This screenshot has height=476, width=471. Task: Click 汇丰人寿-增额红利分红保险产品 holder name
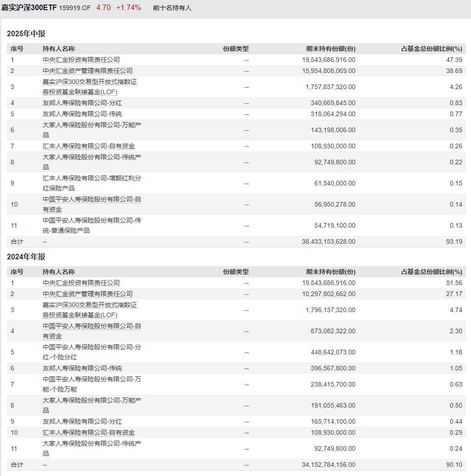pyautogui.click(x=92, y=183)
